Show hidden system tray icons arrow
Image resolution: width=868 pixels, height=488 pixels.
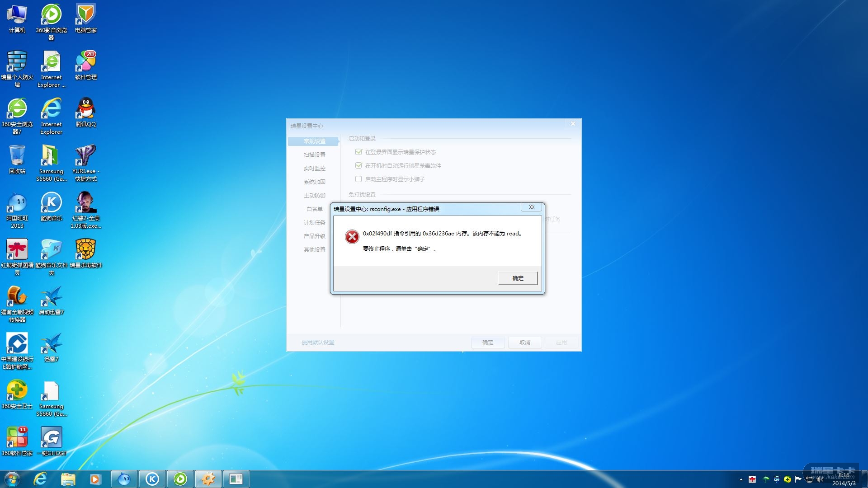[x=741, y=479]
